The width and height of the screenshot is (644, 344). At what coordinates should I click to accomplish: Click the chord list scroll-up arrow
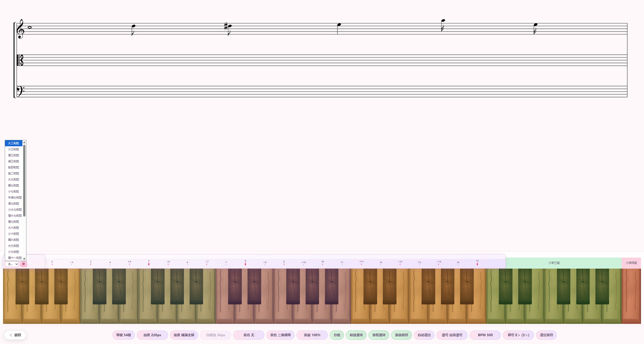click(24, 142)
